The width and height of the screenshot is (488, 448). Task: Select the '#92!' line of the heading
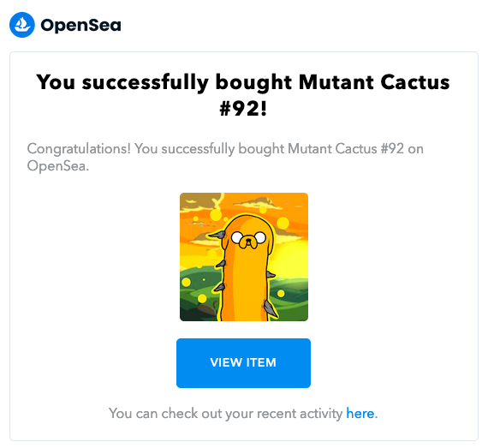point(243,109)
